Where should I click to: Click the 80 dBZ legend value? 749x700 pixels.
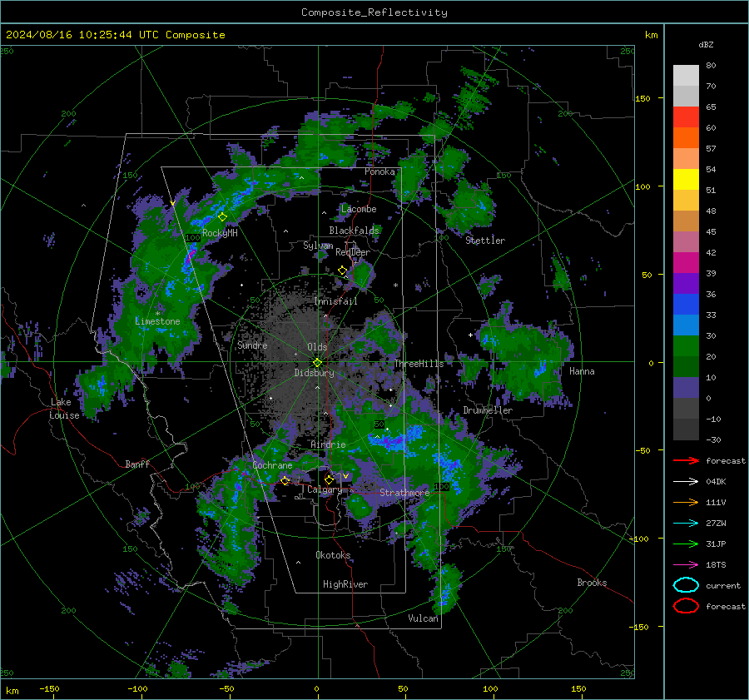point(711,66)
